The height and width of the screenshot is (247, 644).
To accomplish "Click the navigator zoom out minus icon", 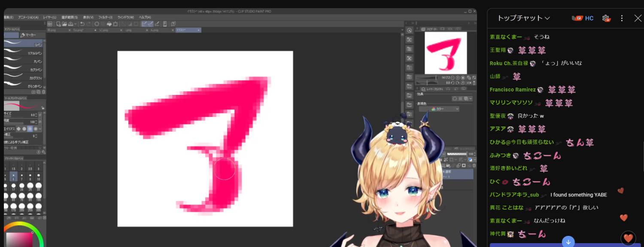I will pyautogui.click(x=453, y=77).
